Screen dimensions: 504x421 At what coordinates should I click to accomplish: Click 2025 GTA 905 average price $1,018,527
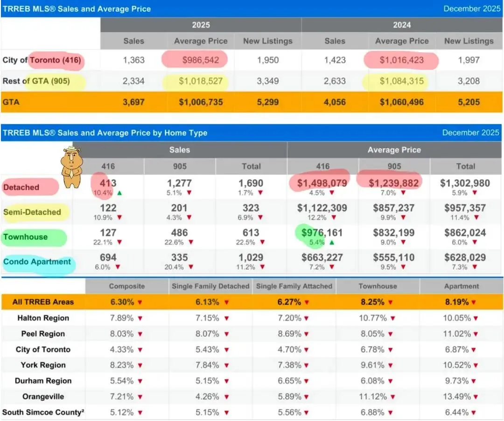[201, 81]
